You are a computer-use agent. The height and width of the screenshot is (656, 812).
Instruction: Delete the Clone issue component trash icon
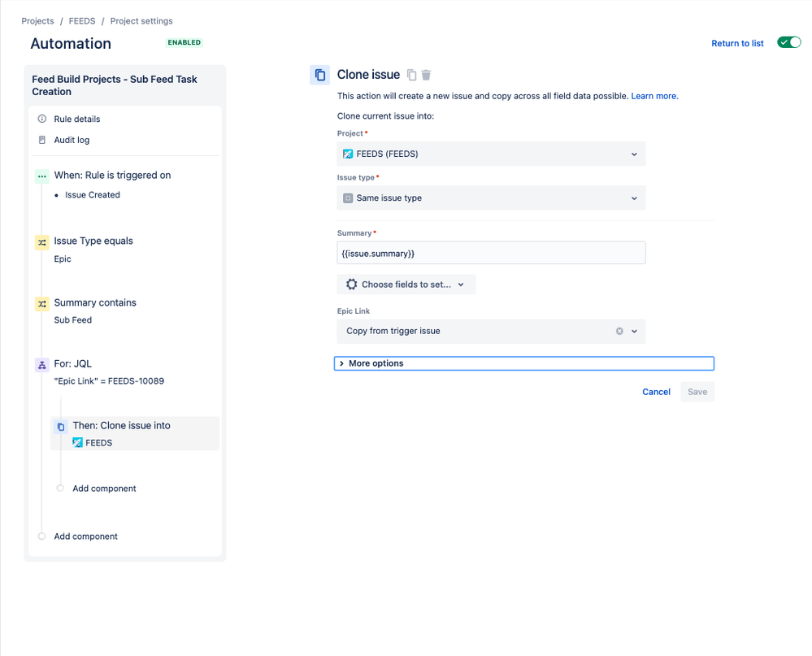(x=426, y=75)
